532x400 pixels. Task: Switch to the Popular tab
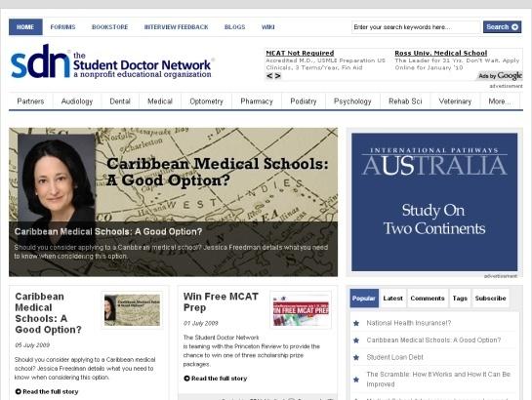click(x=364, y=299)
